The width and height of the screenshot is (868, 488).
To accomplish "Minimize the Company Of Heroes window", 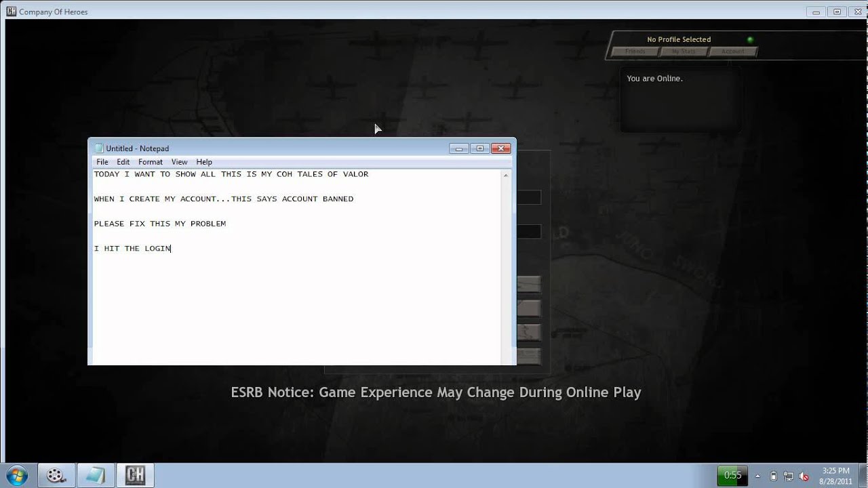I will click(817, 12).
